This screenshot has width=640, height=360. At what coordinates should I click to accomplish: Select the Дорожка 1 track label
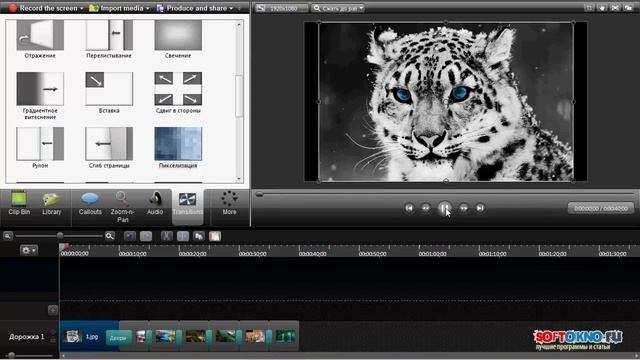click(27, 337)
